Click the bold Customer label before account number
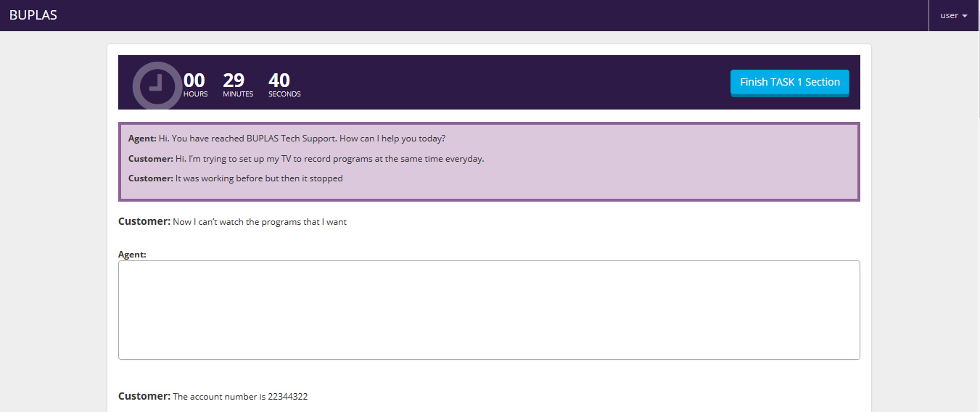Image resolution: width=980 pixels, height=412 pixels. 144,396
